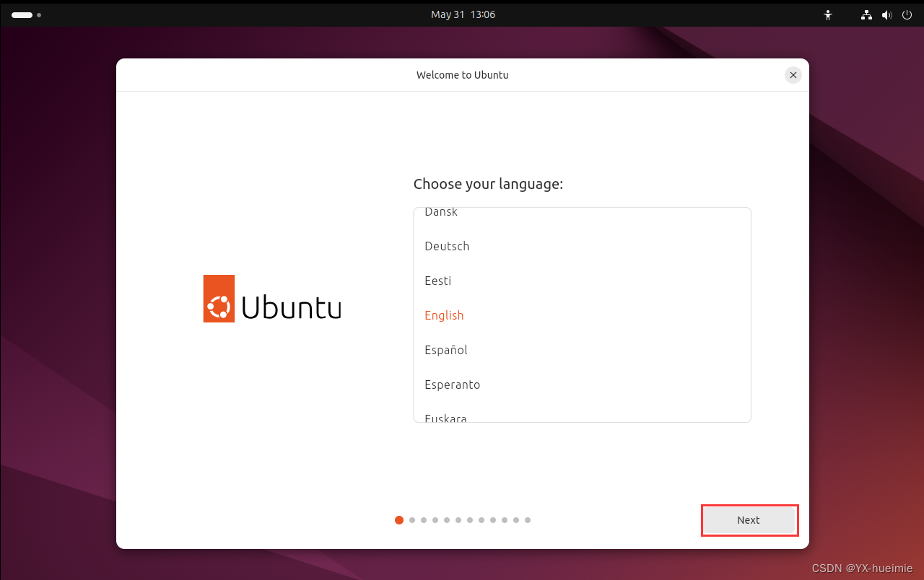This screenshot has width=924, height=580.
Task: Click the volume speaker icon in top bar
Action: (887, 14)
